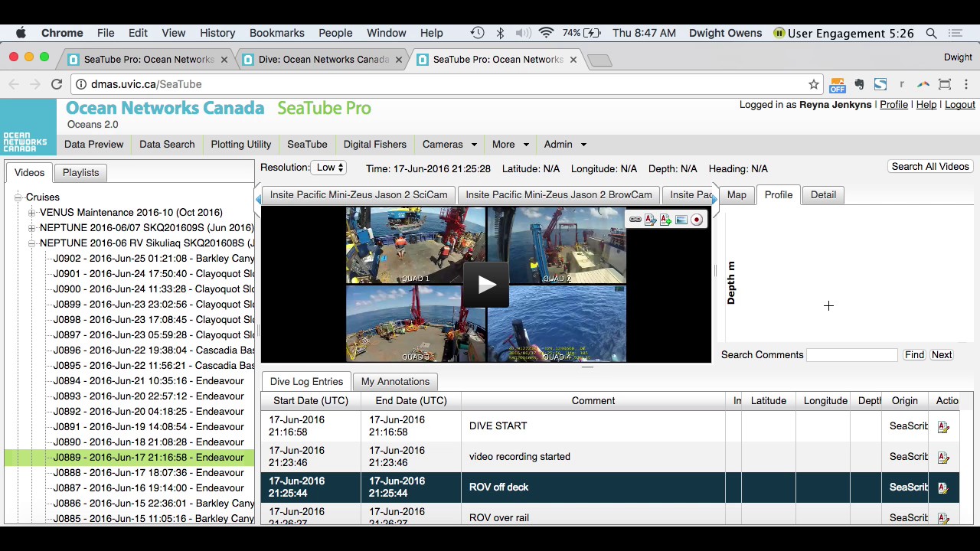Screen dimensions: 980x551
Task: Open the More dropdown menu
Action: click(510, 144)
